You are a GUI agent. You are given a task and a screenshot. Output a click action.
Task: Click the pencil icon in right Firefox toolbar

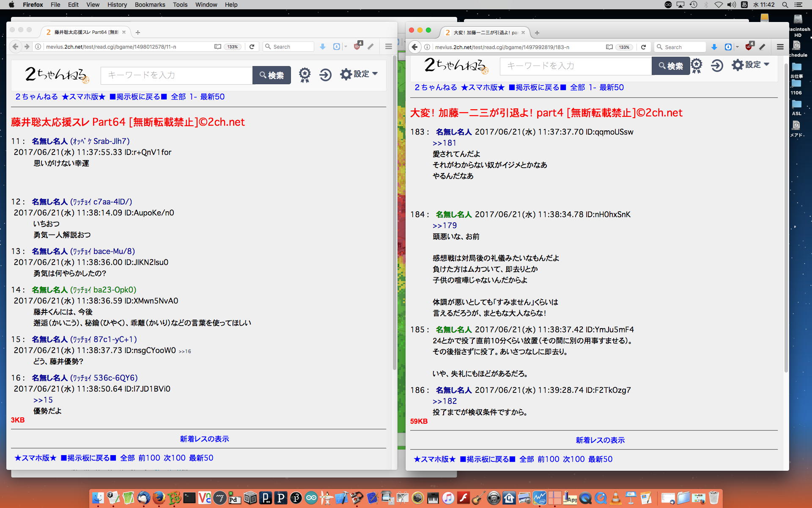(x=762, y=47)
